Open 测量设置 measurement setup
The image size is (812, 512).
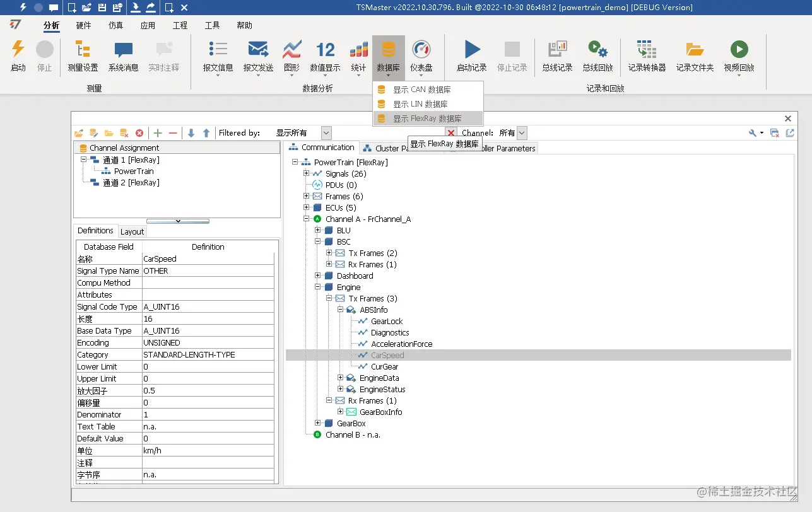(x=83, y=56)
